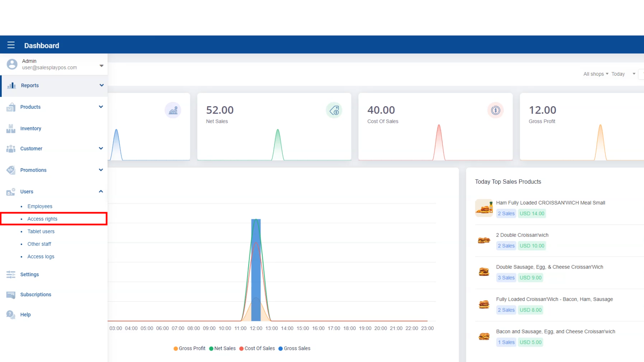Click the gross sales chart icon

coord(173,110)
